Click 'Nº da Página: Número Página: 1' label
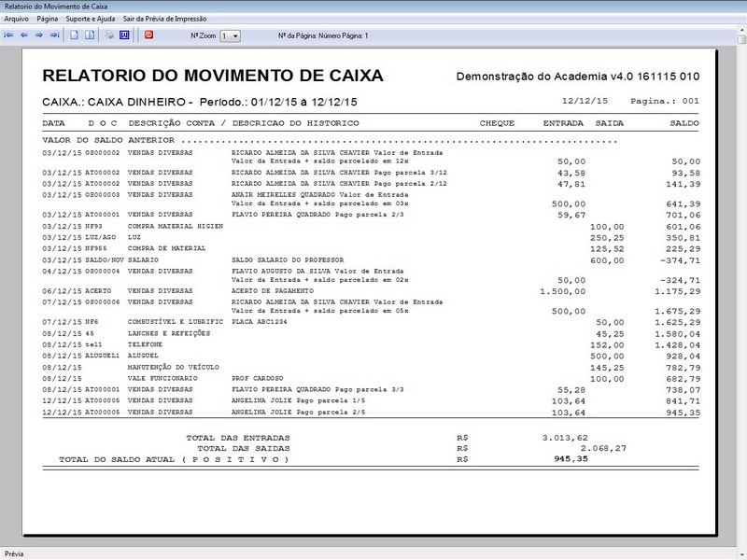747x560 pixels. [323, 35]
